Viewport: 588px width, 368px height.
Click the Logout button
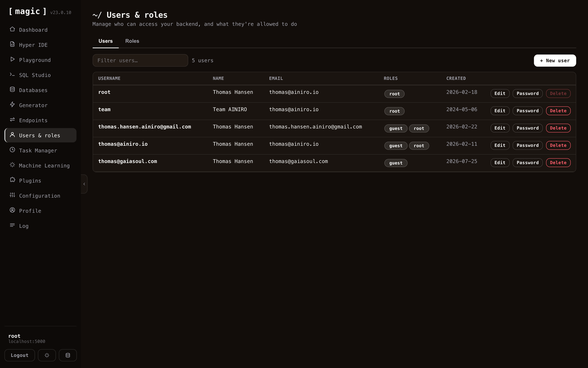pyautogui.click(x=20, y=355)
